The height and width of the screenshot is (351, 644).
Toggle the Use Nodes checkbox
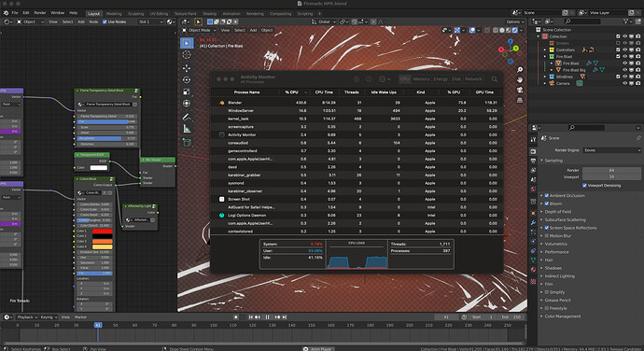pyautogui.click(x=105, y=21)
